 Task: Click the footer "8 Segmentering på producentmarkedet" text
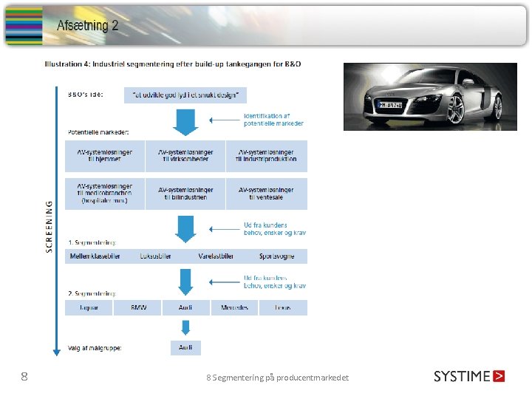[x=278, y=378]
